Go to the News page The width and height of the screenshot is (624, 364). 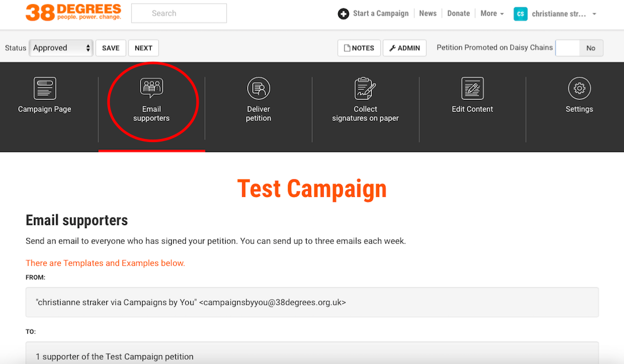(427, 13)
